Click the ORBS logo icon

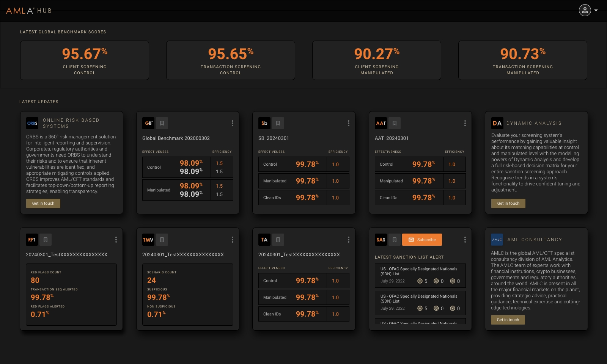click(x=32, y=123)
